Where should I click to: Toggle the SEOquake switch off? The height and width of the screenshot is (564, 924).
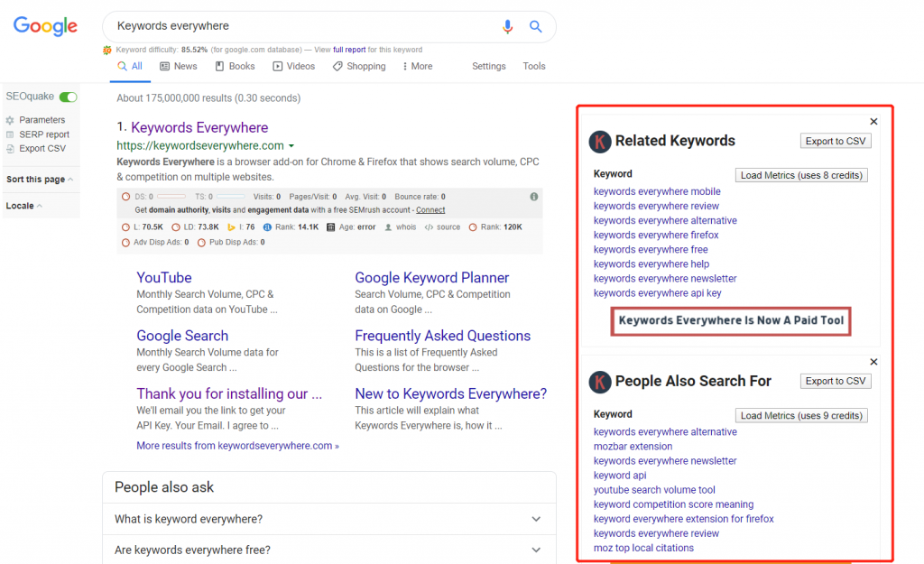pos(69,97)
